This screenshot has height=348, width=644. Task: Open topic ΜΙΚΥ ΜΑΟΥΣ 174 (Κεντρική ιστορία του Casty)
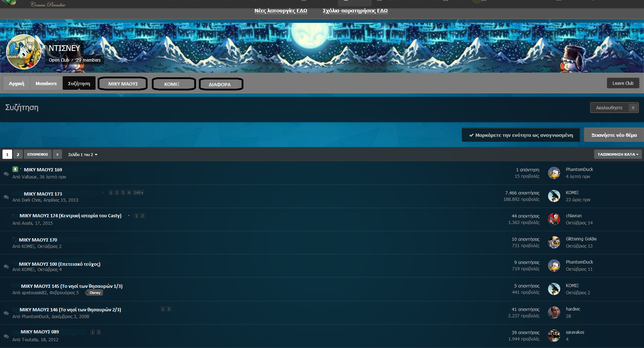click(x=71, y=215)
